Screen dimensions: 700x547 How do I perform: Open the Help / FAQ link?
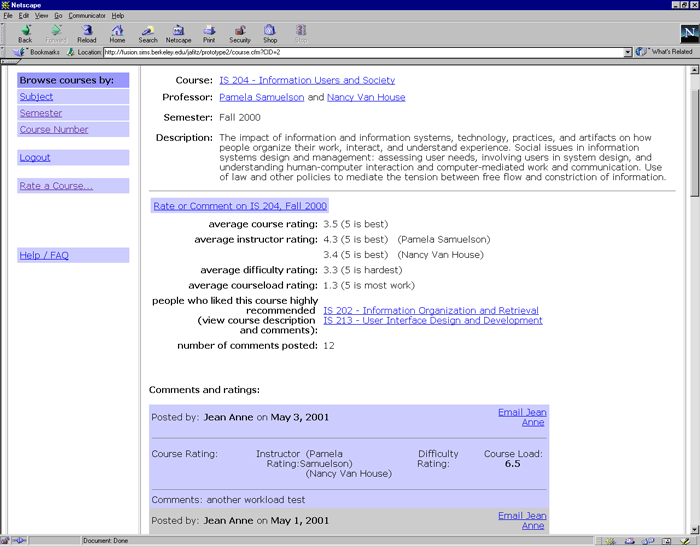[44, 255]
